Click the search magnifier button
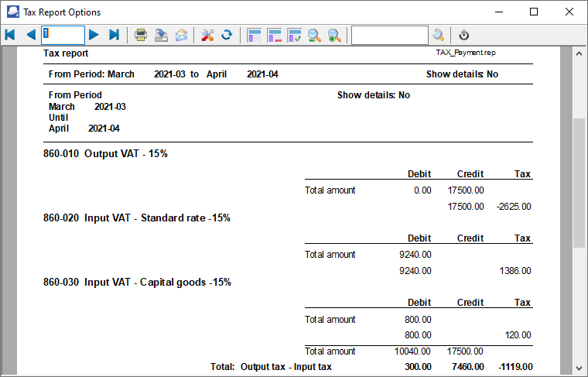 coord(438,35)
